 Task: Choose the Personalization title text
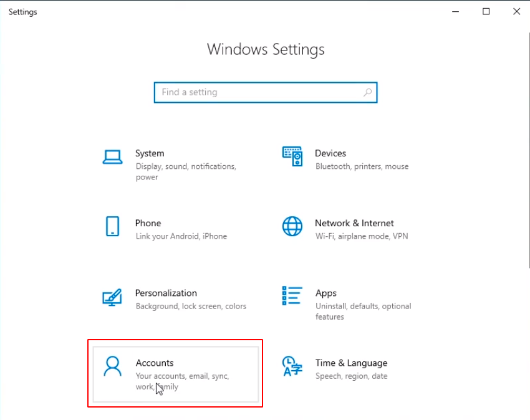(x=166, y=293)
